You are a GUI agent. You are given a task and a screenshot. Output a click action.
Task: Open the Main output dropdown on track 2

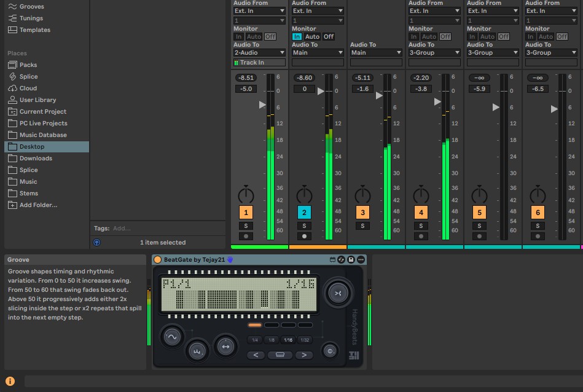[x=317, y=53]
